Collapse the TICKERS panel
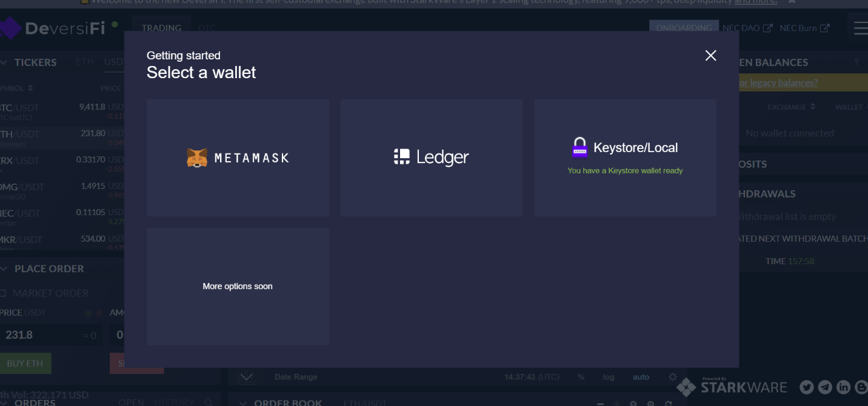868x406 pixels. click(4, 62)
